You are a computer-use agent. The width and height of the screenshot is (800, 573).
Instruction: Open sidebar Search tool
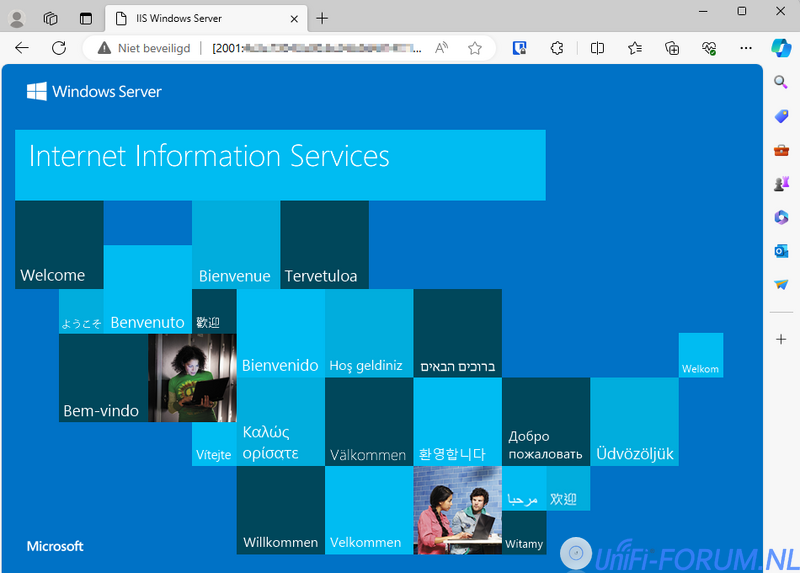coord(781,83)
